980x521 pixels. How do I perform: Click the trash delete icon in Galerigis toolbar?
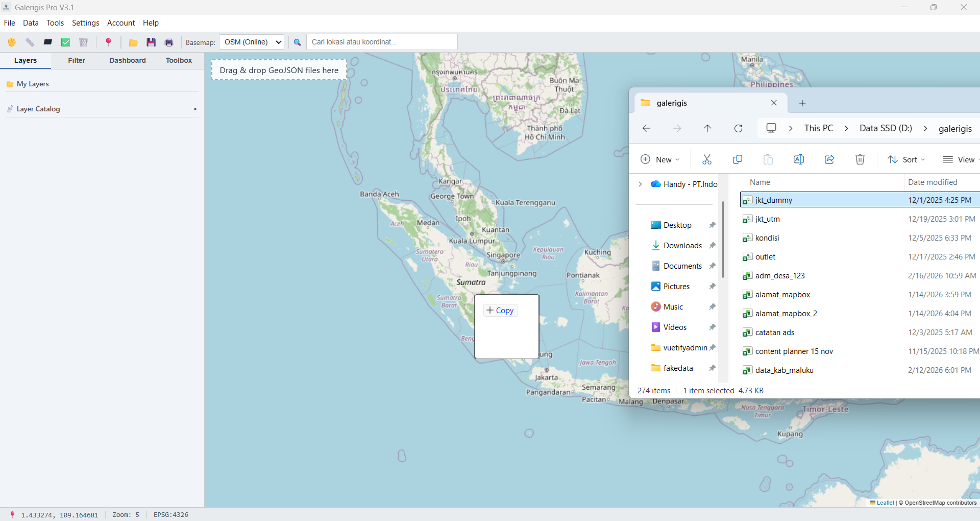coord(83,42)
